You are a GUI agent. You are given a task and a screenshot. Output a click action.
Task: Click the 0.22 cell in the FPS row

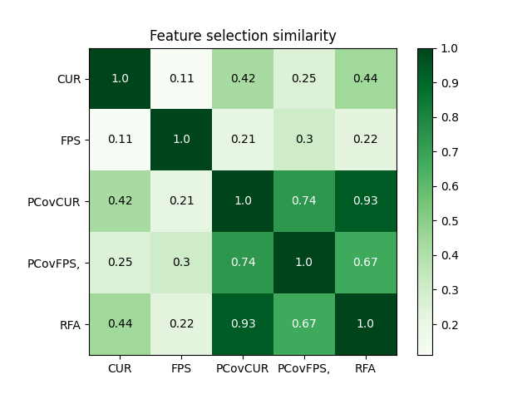point(366,140)
